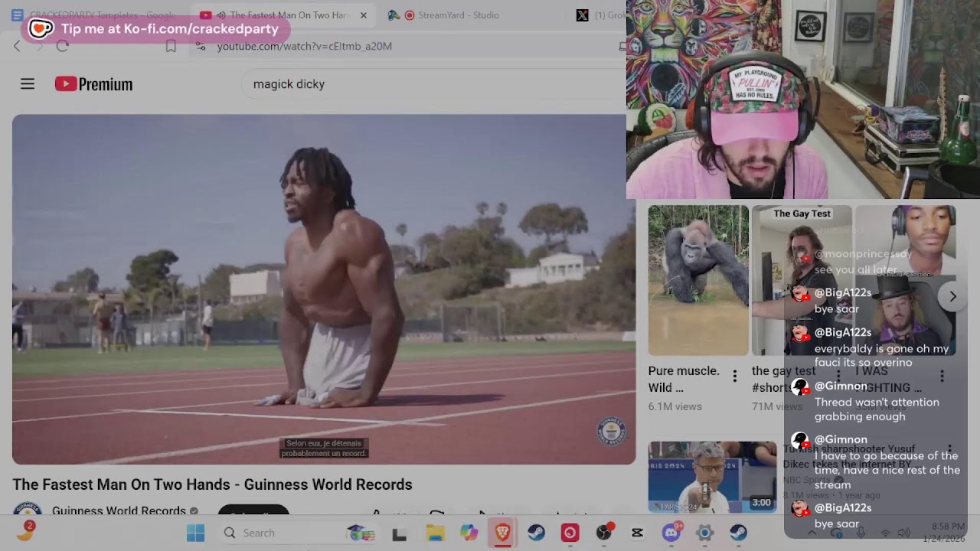Click the main video player

(x=324, y=289)
